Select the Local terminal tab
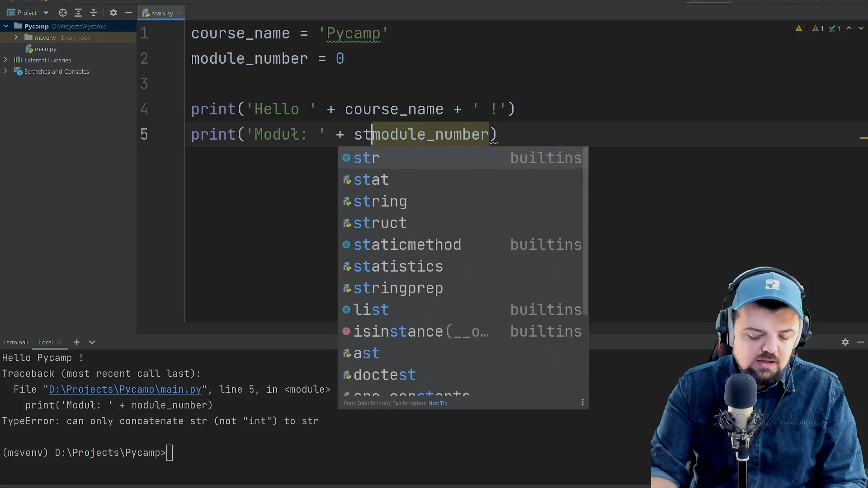The image size is (868, 488). pyautogui.click(x=46, y=342)
